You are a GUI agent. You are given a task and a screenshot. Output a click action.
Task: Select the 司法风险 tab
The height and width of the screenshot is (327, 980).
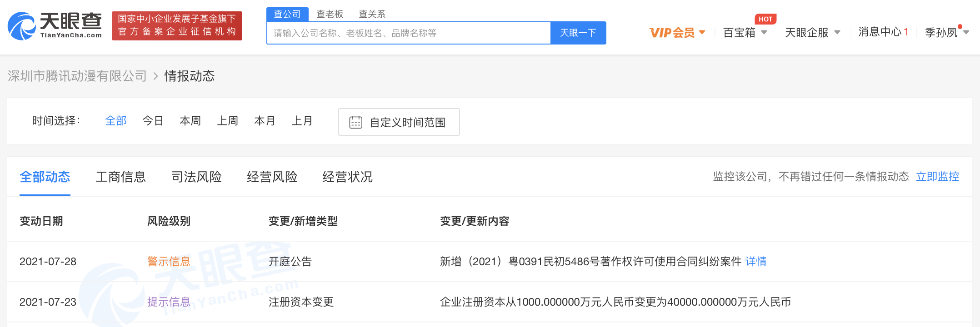pos(196,177)
